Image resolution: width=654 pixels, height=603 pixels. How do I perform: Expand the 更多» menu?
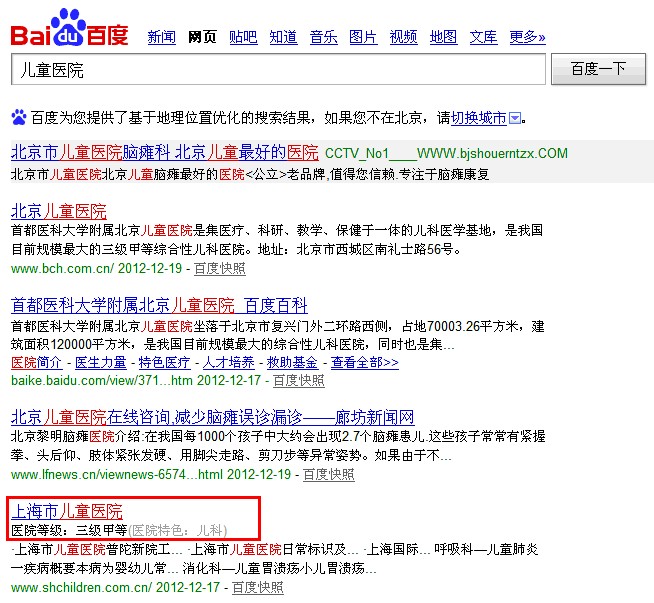(527, 38)
